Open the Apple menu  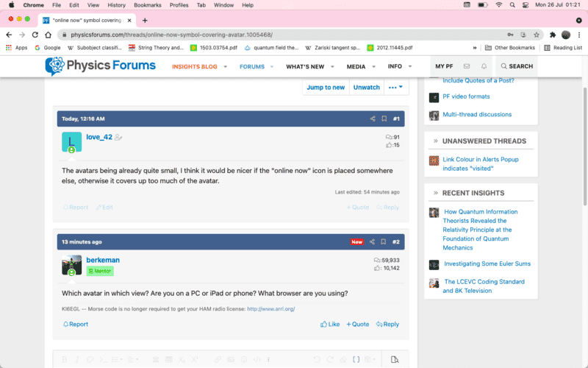pos(11,5)
